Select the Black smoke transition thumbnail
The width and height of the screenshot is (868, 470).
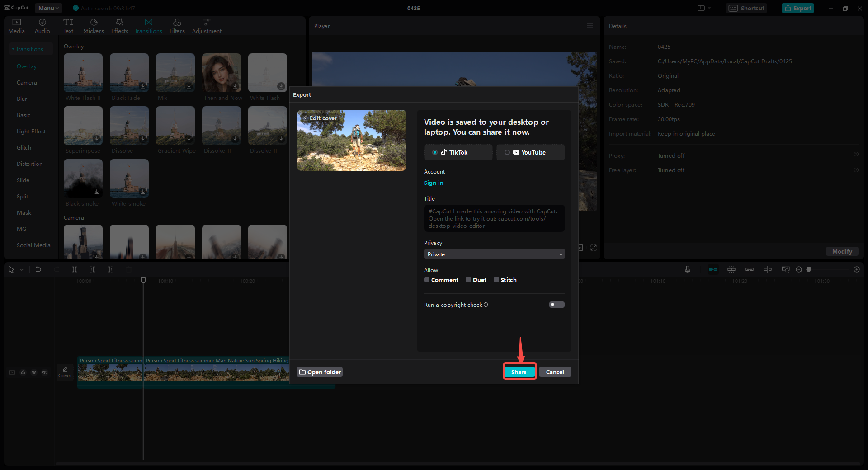[x=83, y=178]
